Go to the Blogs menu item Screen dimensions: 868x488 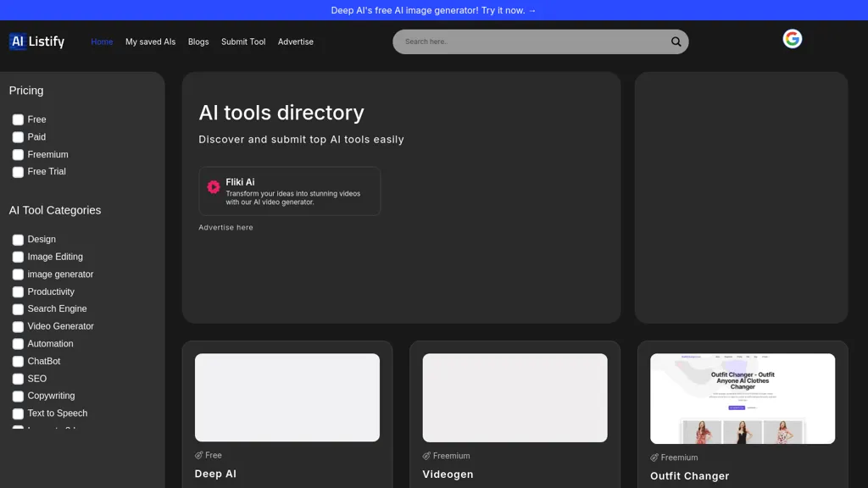(198, 42)
